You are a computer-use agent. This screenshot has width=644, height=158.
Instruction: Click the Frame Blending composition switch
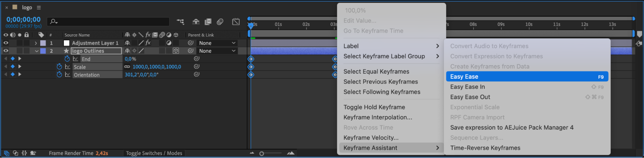point(208,22)
